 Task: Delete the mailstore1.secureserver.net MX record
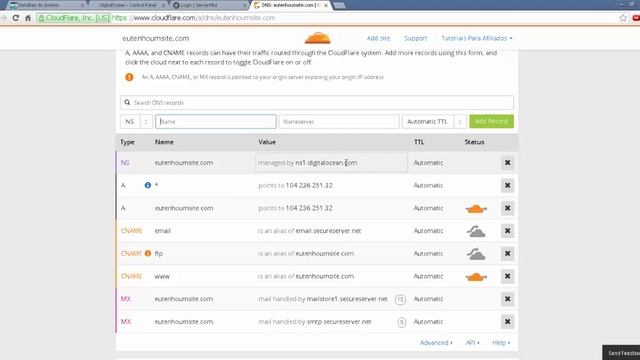(x=507, y=299)
